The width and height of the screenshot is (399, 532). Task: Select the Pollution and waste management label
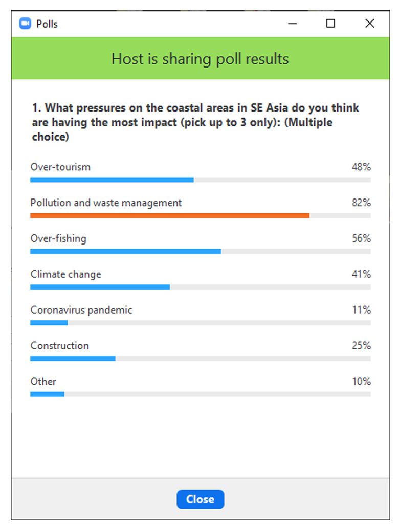pos(106,203)
